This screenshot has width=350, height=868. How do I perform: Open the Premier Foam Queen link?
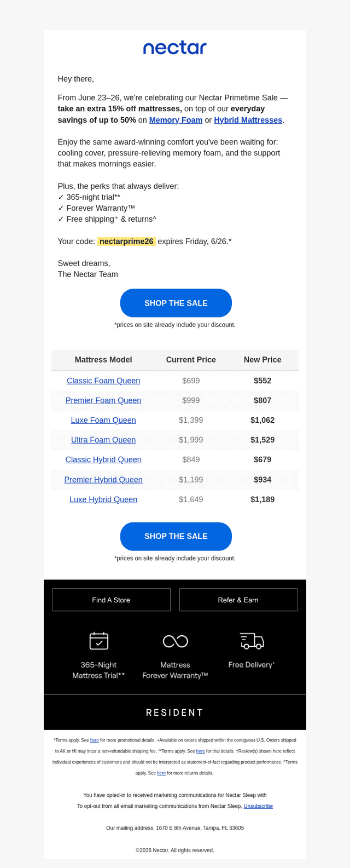pos(103,400)
